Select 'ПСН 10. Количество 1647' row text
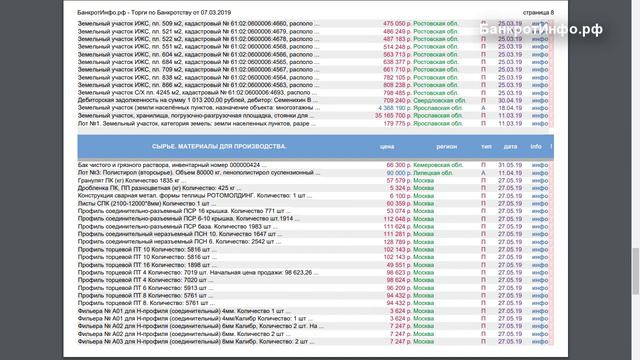640x360 pixels. tap(180, 234)
